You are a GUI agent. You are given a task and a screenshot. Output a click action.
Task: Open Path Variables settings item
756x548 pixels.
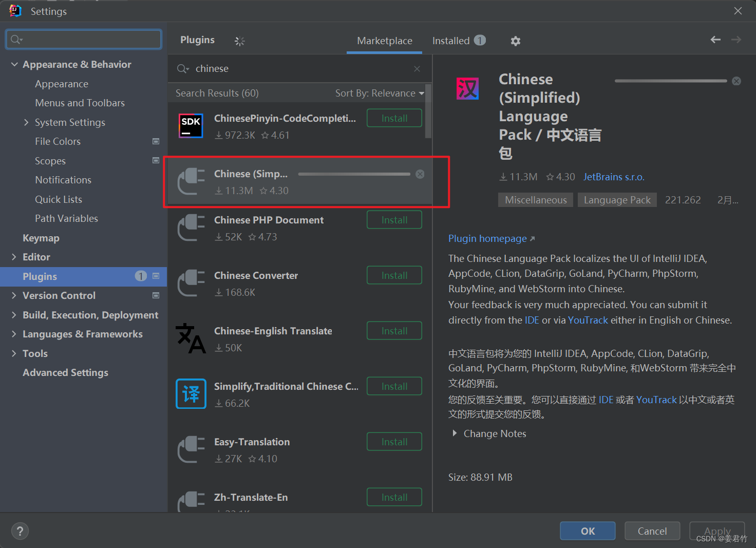(66, 218)
